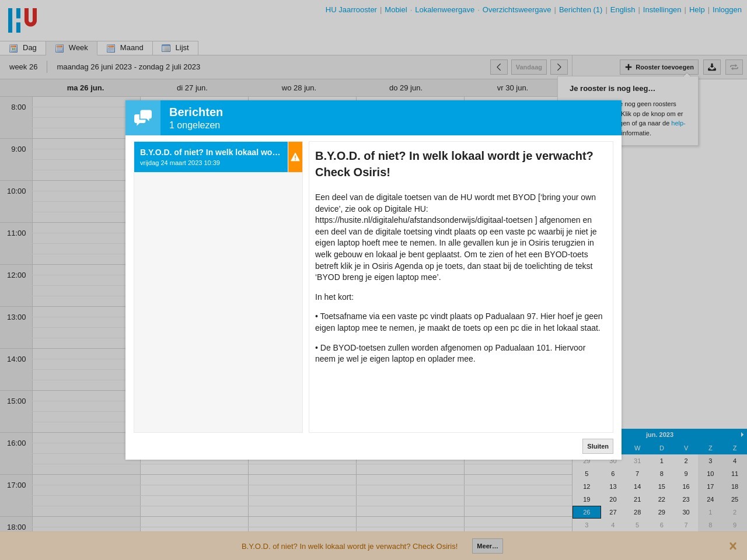Open Instellingen
This screenshot has width=747, height=560.
tap(662, 10)
